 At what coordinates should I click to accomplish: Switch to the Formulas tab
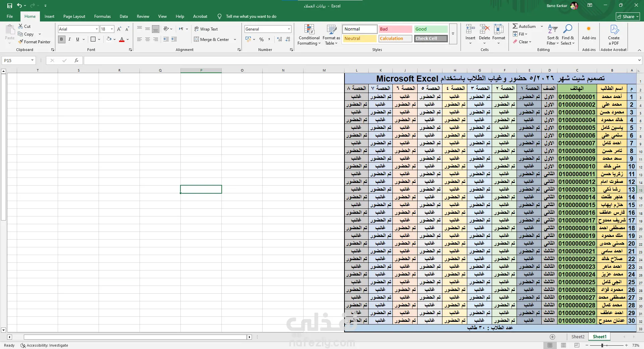pos(102,16)
